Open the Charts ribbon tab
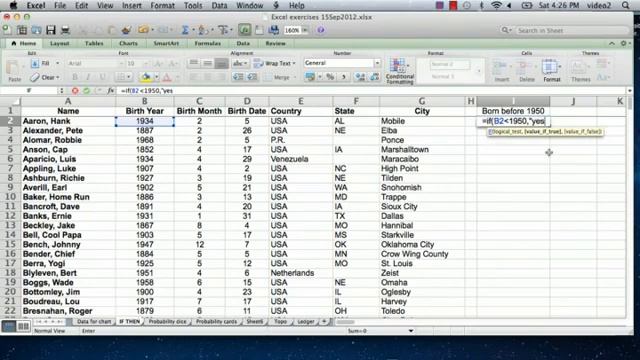 pos(128,43)
